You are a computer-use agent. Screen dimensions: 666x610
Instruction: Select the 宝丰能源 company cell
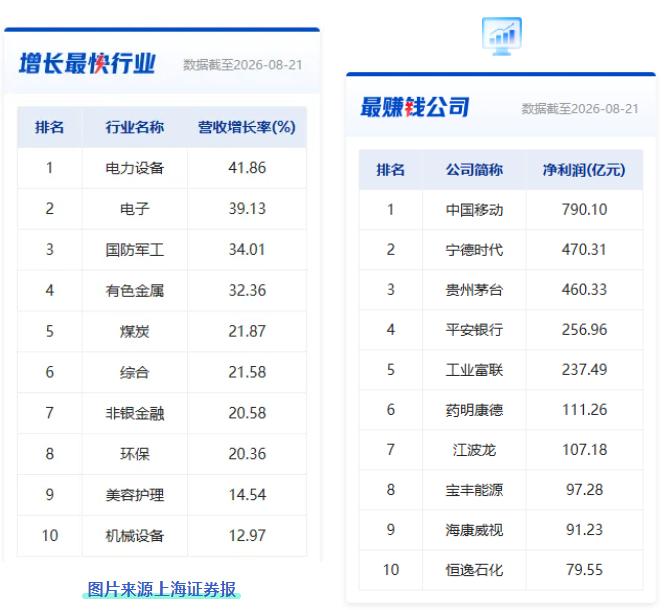click(x=474, y=490)
